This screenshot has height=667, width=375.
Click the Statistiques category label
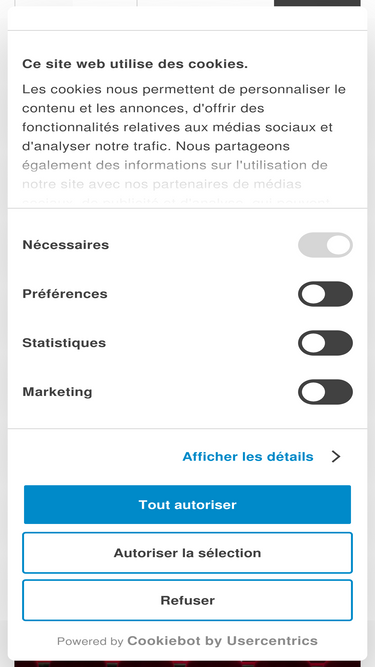pyautogui.click(x=64, y=343)
